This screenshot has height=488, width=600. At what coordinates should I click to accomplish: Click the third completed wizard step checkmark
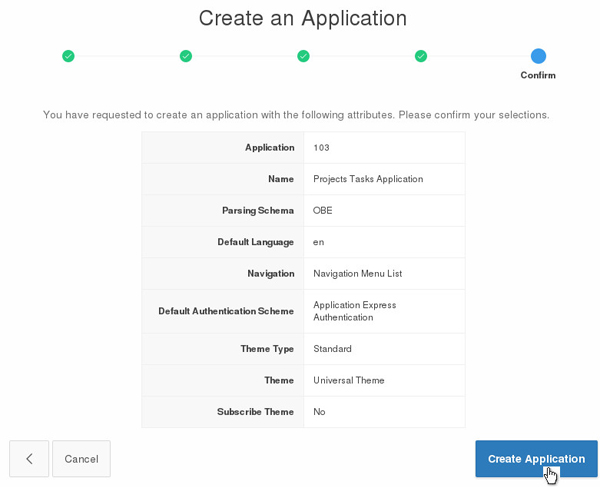pos(303,56)
